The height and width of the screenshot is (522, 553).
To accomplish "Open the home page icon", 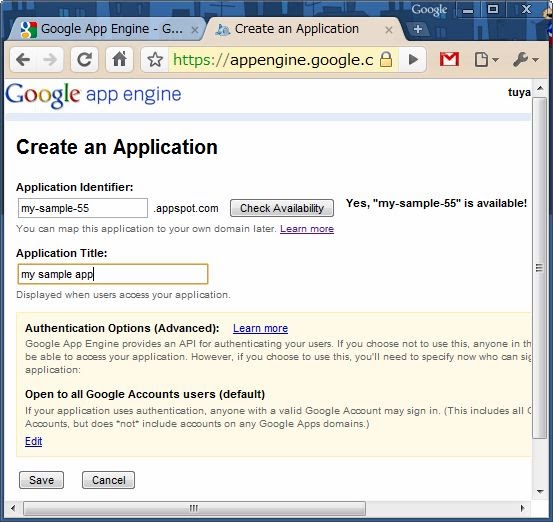I will pos(120,60).
